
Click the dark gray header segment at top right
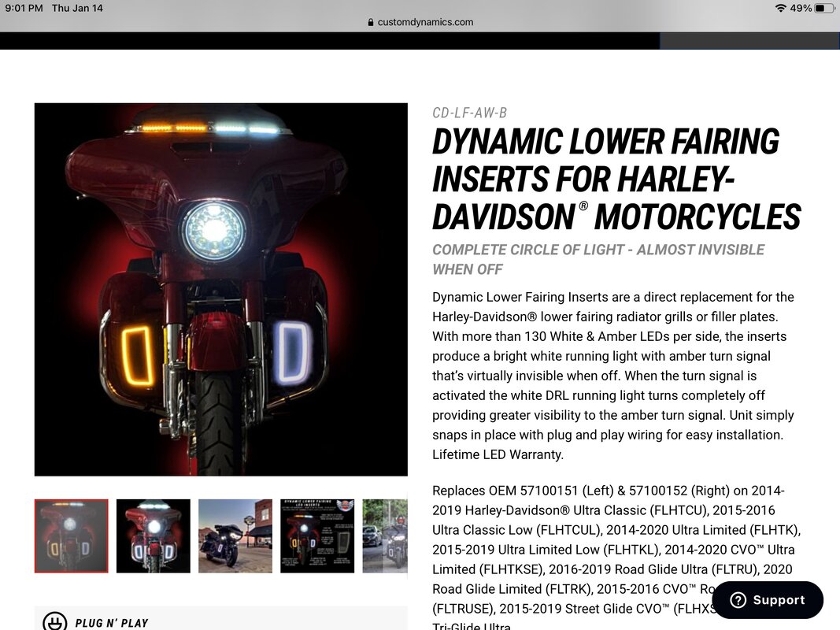[749, 41]
